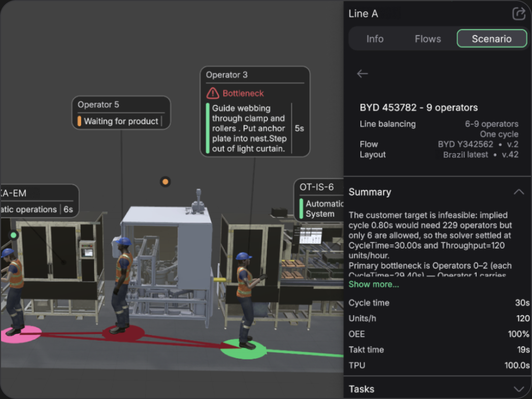Screen dimensions: 532x399
Task: Click the v.2 flow version
Action: point(512,144)
